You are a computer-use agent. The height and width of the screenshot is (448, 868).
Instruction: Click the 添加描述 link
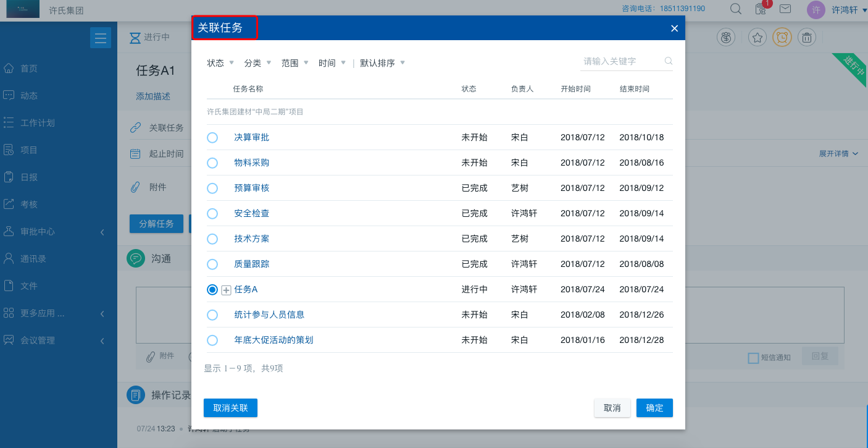[153, 96]
